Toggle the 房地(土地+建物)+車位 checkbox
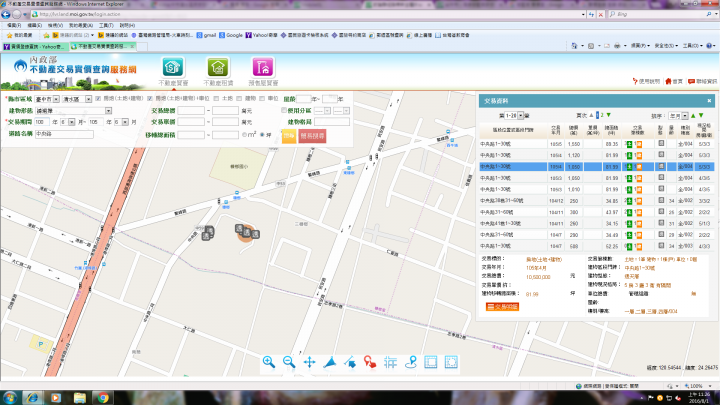 (x=150, y=99)
